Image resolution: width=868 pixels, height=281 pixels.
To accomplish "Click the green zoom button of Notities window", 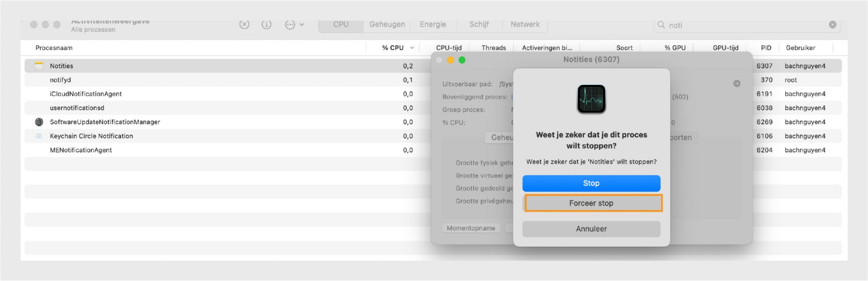I will pos(462,60).
